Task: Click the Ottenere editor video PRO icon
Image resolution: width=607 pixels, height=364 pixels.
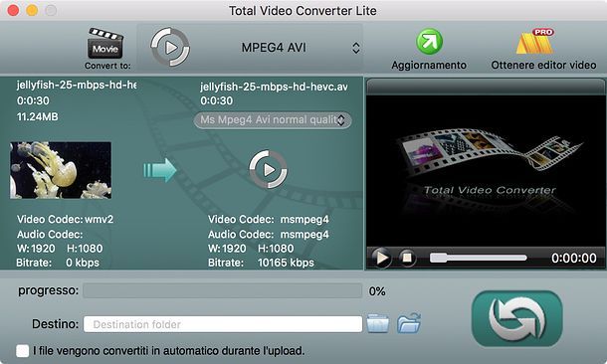Action: click(x=535, y=41)
